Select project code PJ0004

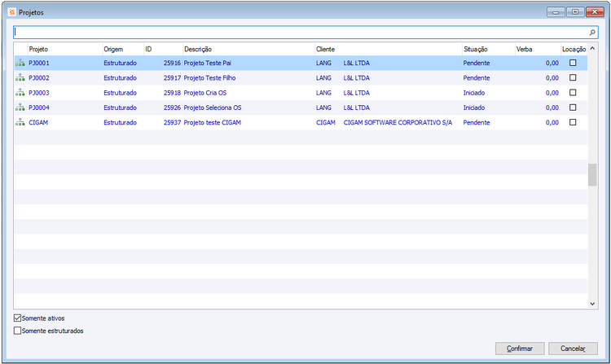pyautogui.click(x=39, y=107)
